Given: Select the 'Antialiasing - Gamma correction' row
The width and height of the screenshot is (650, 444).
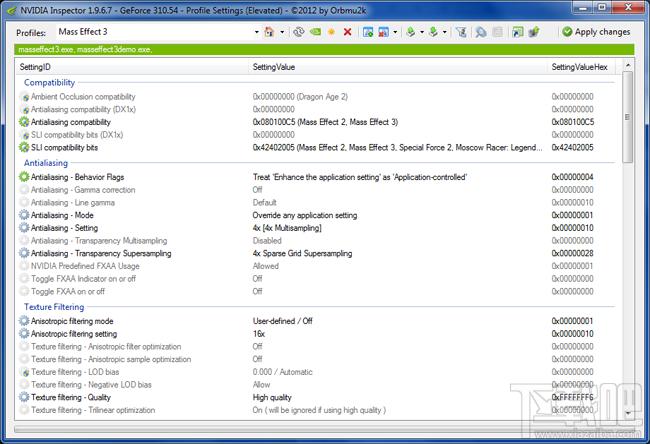Looking at the screenshot, I should (x=317, y=190).
